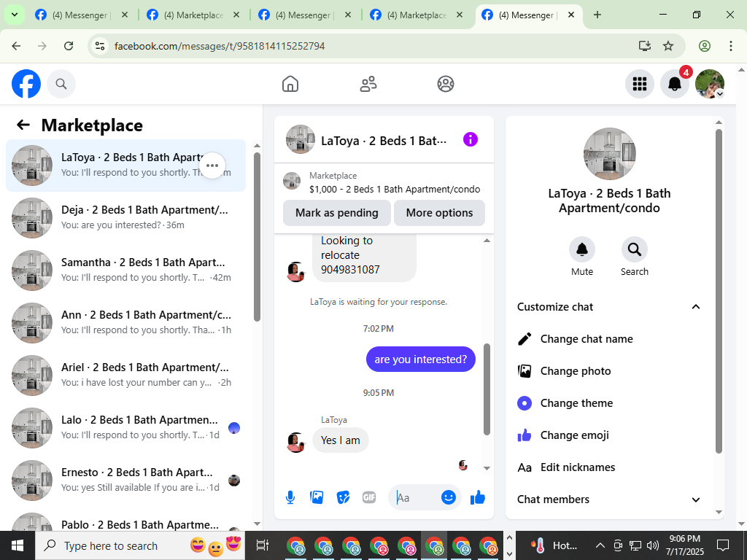Open Windows notification center icon

(x=723, y=545)
